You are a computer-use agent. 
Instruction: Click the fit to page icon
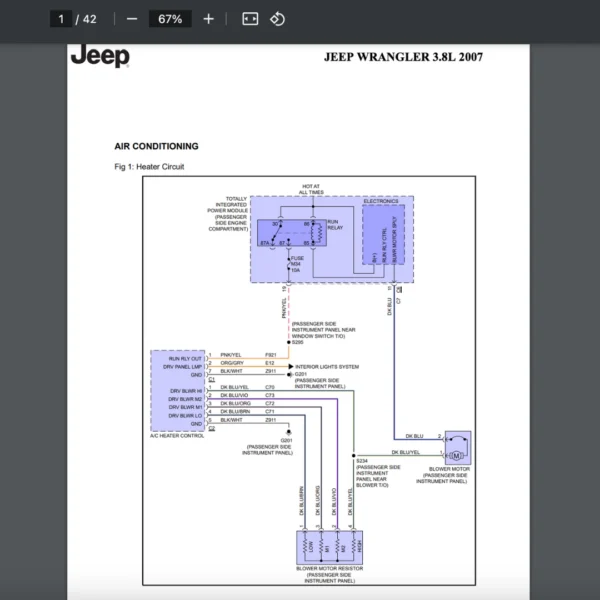(x=250, y=19)
